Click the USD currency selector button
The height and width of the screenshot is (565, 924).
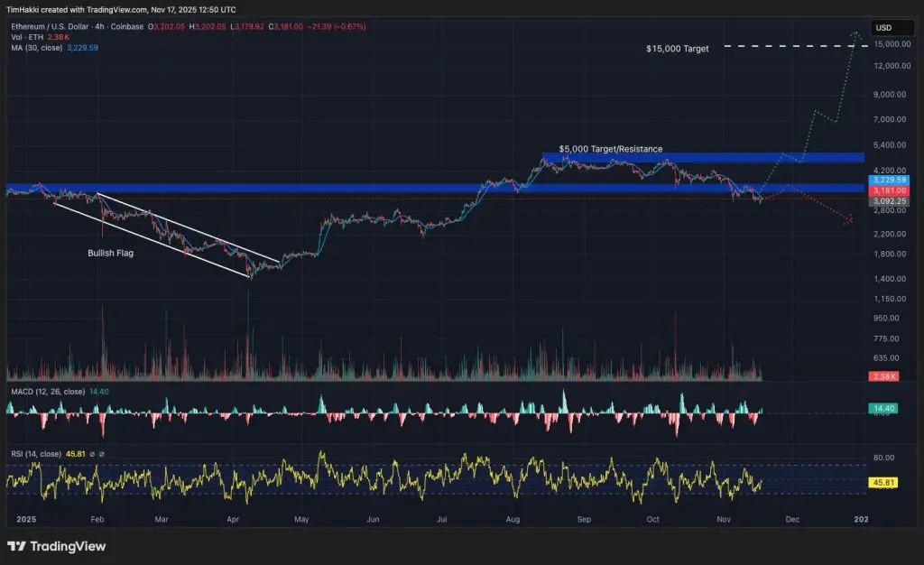892,28
